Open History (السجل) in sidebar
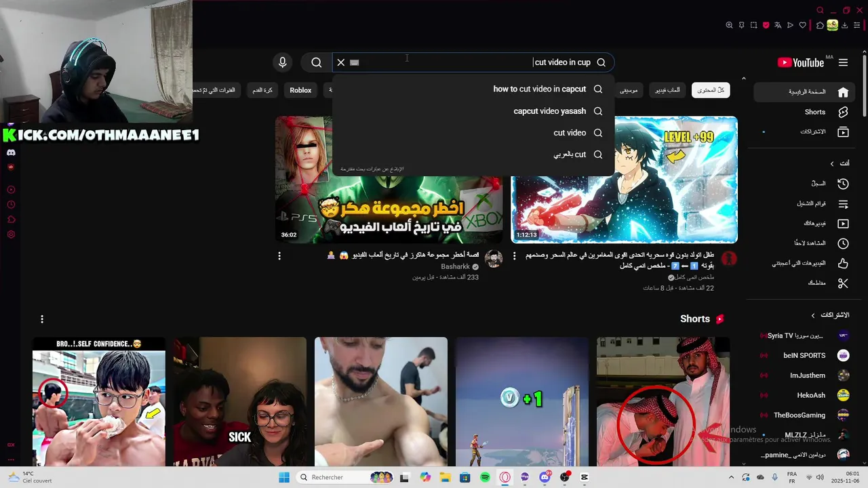 click(x=806, y=183)
